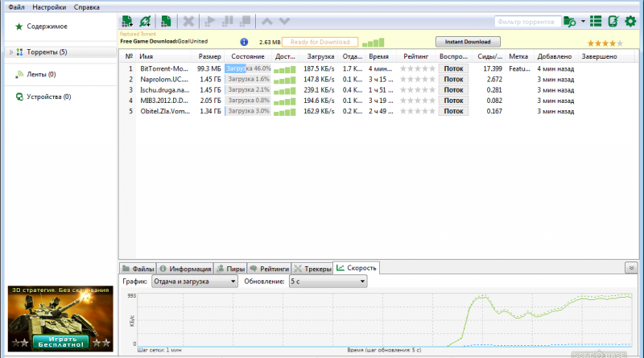This screenshot has width=644, height=358.
Task: Click the Содержимое star sidebar icon
Action: [x=19, y=27]
